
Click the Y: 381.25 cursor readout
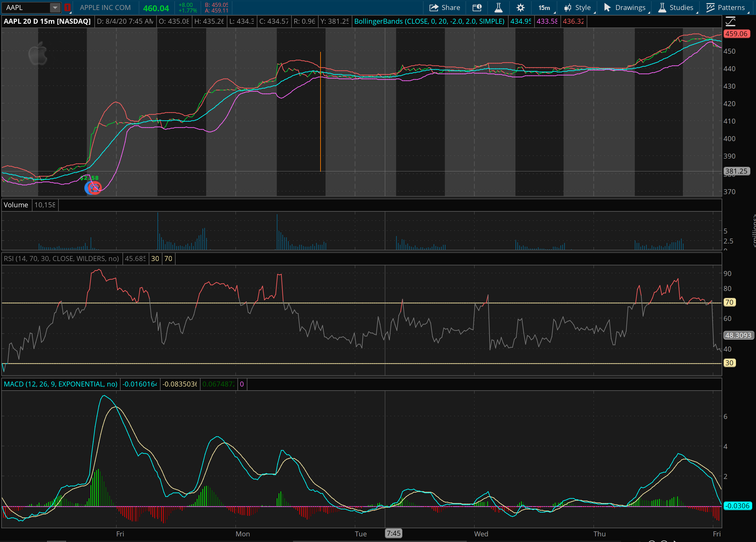pyautogui.click(x=334, y=21)
